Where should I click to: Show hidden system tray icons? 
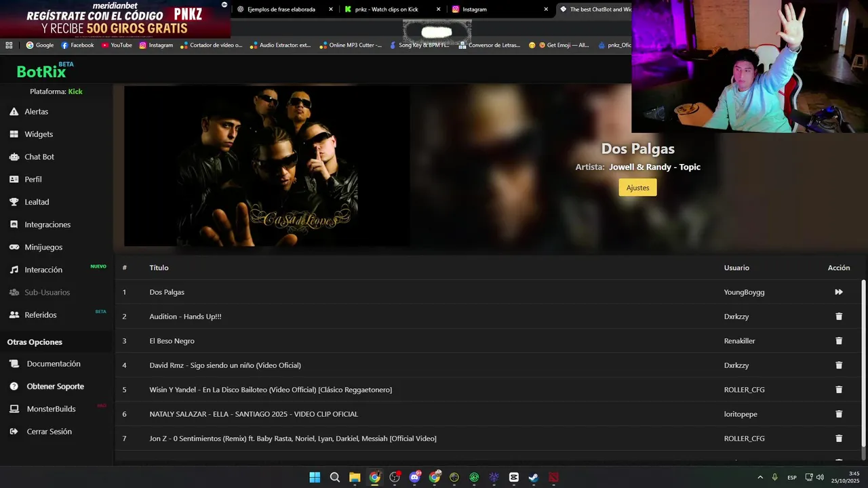(x=760, y=478)
